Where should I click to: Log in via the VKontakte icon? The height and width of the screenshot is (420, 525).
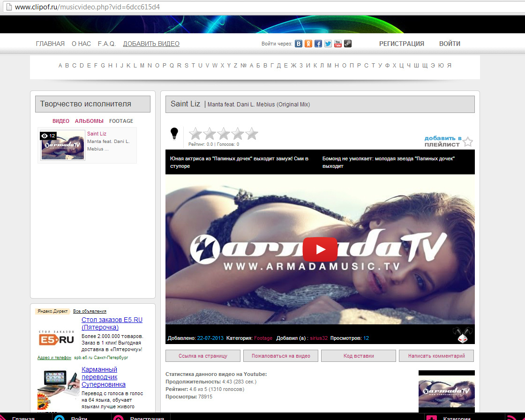[298, 44]
